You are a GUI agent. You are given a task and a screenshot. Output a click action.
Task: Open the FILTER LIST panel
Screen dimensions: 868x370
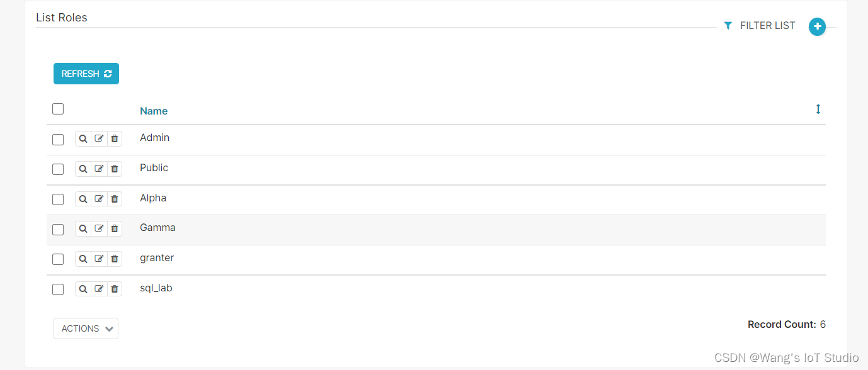767,25
